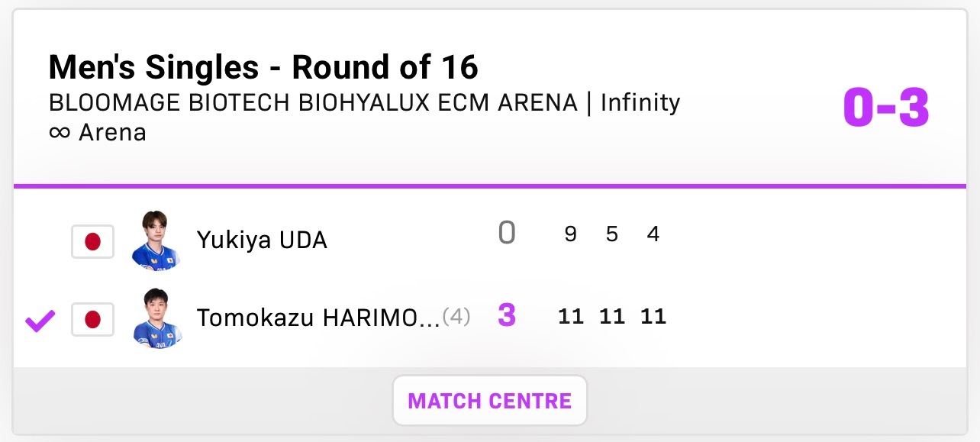This screenshot has height=442, width=980.
Task: Click Uda's third game score 4
Action: point(653,234)
